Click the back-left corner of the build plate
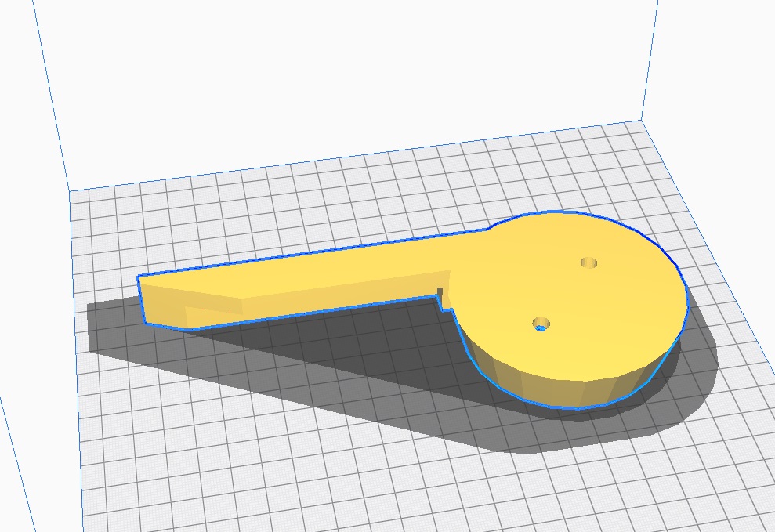Screen dimensions: 775x532 click(x=69, y=190)
